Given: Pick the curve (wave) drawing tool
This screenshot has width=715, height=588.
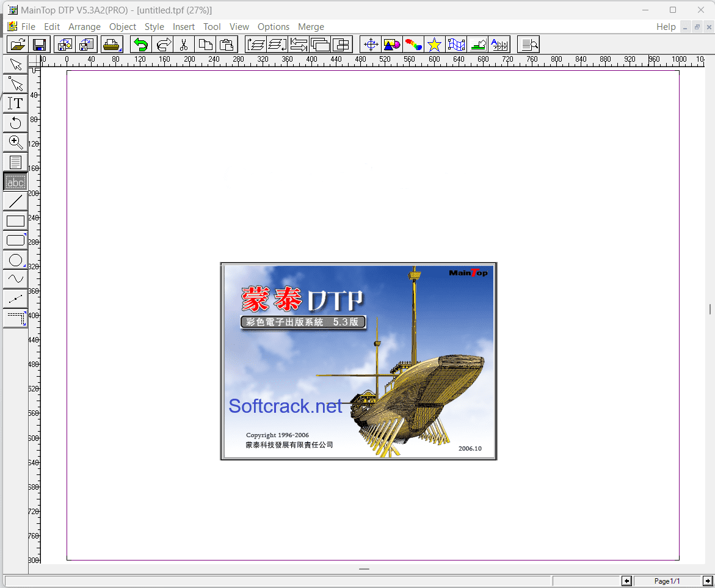Looking at the screenshot, I should 15,279.
